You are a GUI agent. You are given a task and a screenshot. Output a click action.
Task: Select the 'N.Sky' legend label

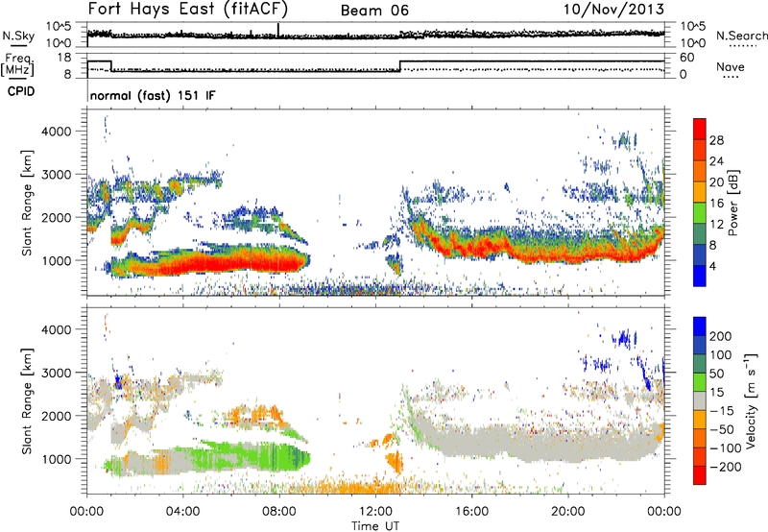coord(18,36)
